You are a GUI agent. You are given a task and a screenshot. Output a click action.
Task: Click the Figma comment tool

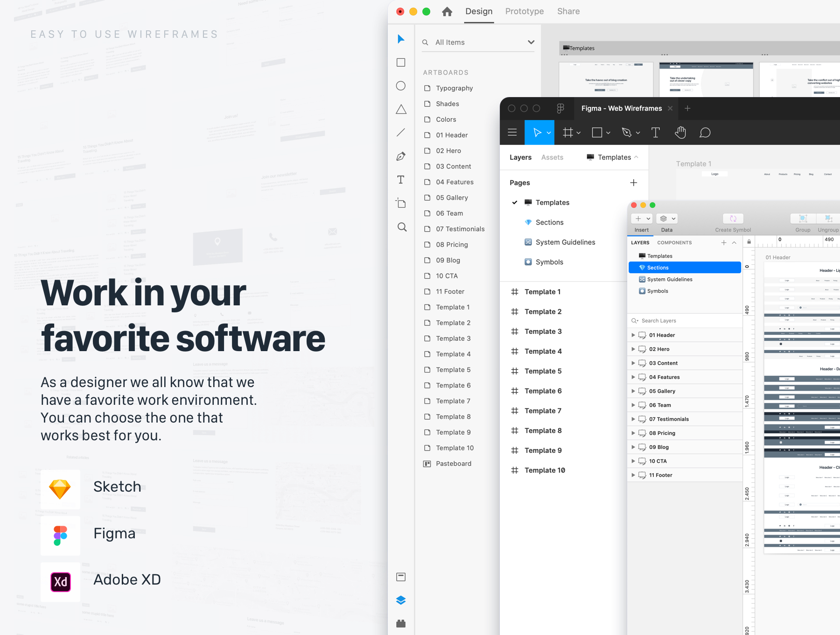705,133
